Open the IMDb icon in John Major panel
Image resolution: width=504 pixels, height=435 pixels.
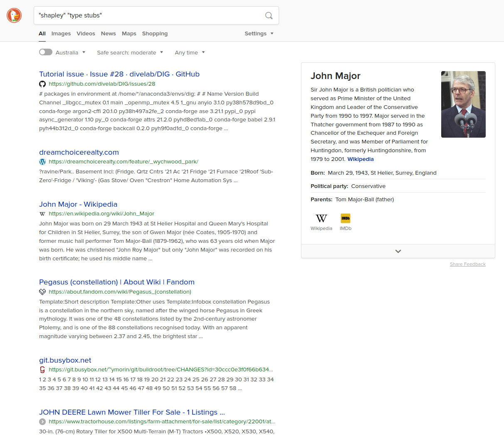tap(346, 222)
